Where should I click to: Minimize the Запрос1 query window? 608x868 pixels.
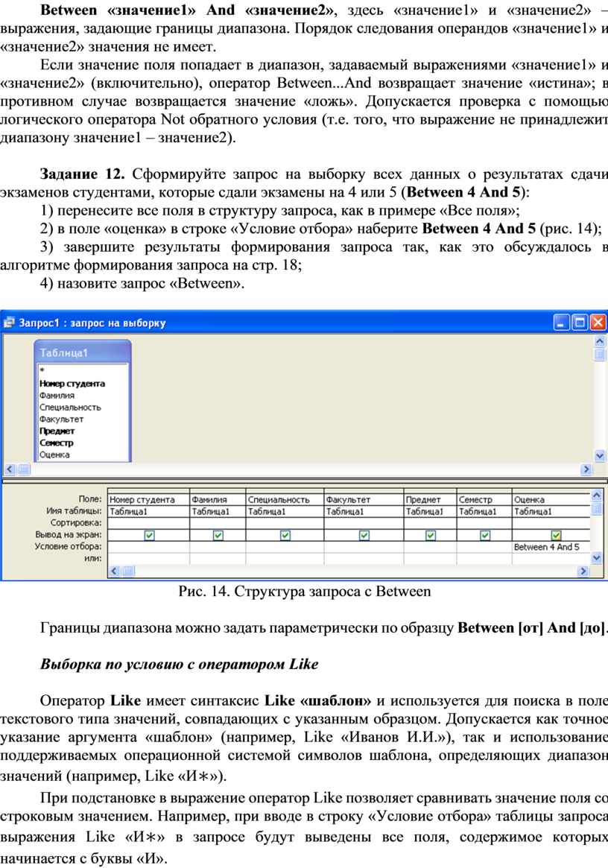pyautogui.click(x=562, y=322)
